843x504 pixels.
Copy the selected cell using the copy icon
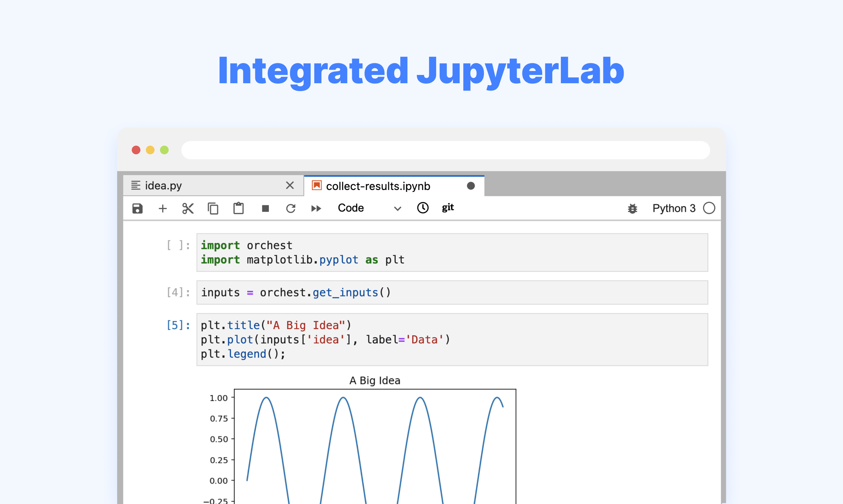pyautogui.click(x=213, y=208)
